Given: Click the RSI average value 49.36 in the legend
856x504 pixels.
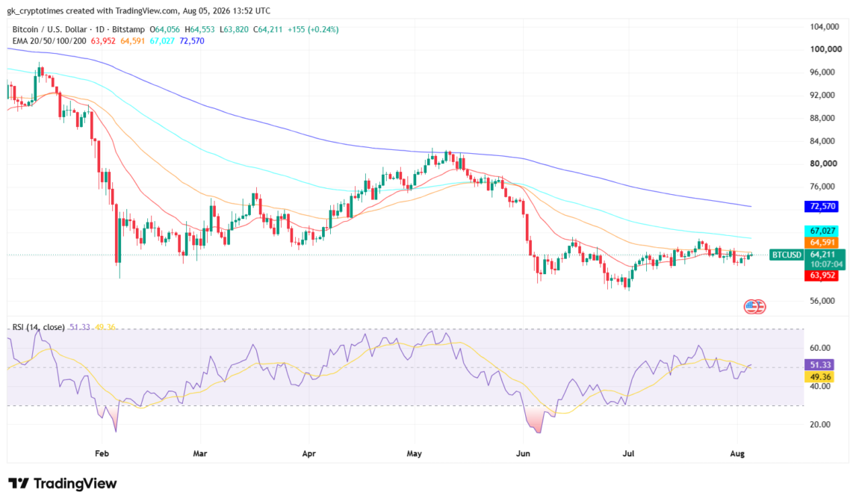Looking at the screenshot, I should click(x=105, y=327).
